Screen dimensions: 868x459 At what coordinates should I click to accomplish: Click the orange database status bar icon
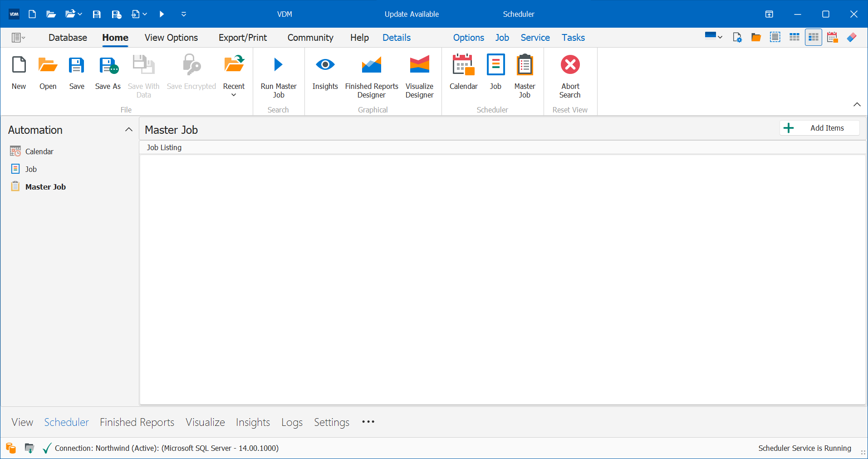tap(11, 448)
